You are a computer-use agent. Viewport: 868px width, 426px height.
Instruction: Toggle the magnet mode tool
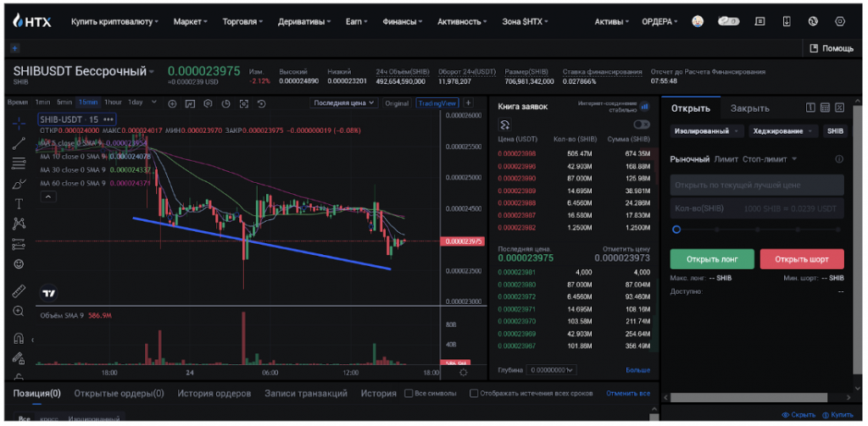19,338
